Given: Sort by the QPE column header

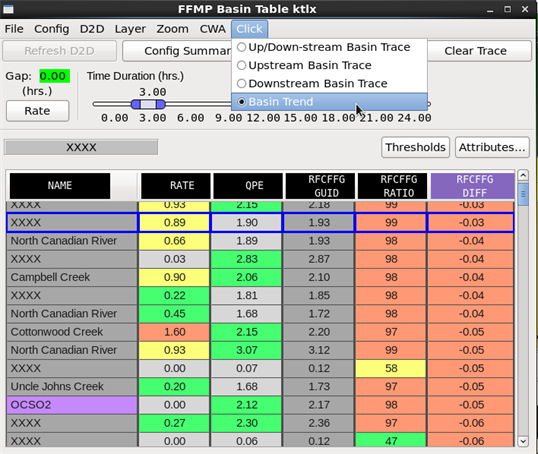Looking at the screenshot, I should [x=248, y=186].
